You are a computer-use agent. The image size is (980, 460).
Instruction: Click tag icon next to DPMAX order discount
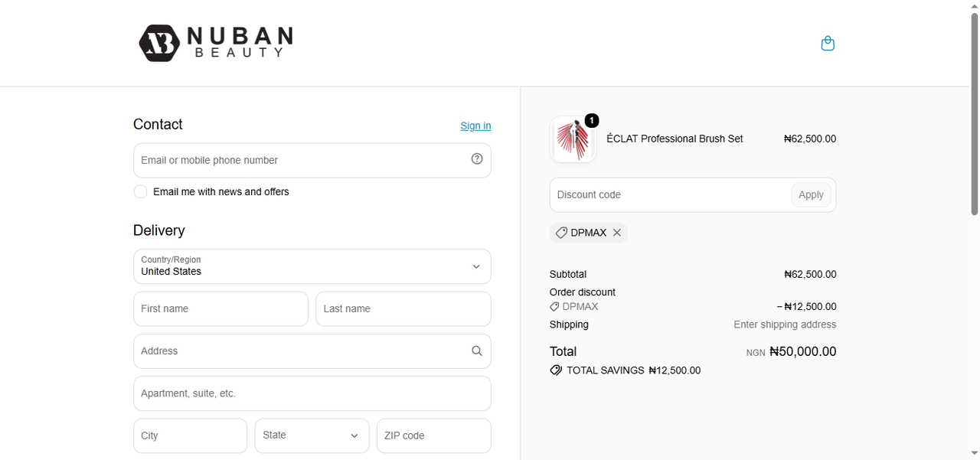[x=554, y=307]
